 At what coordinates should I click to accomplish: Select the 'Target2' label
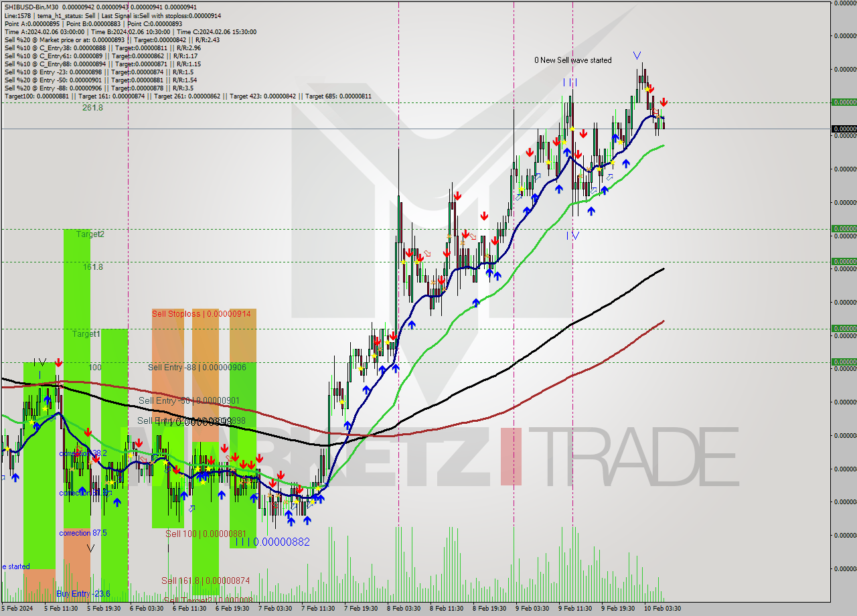pos(90,234)
